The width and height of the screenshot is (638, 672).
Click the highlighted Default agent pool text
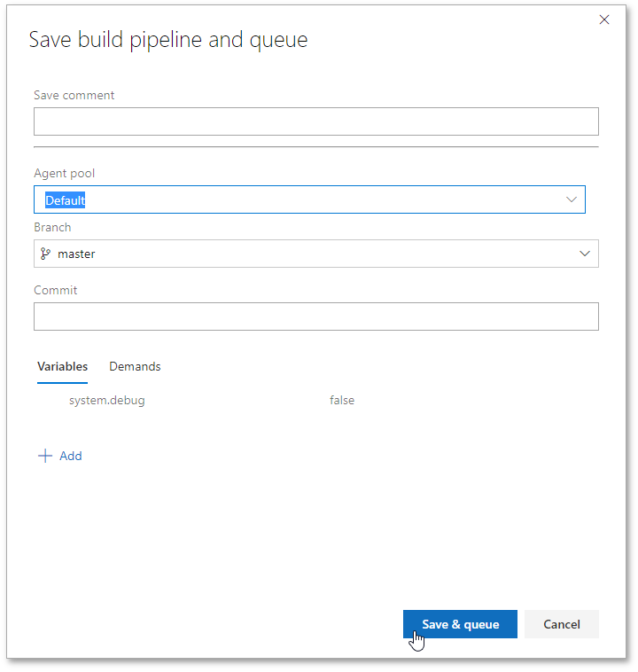(66, 200)
